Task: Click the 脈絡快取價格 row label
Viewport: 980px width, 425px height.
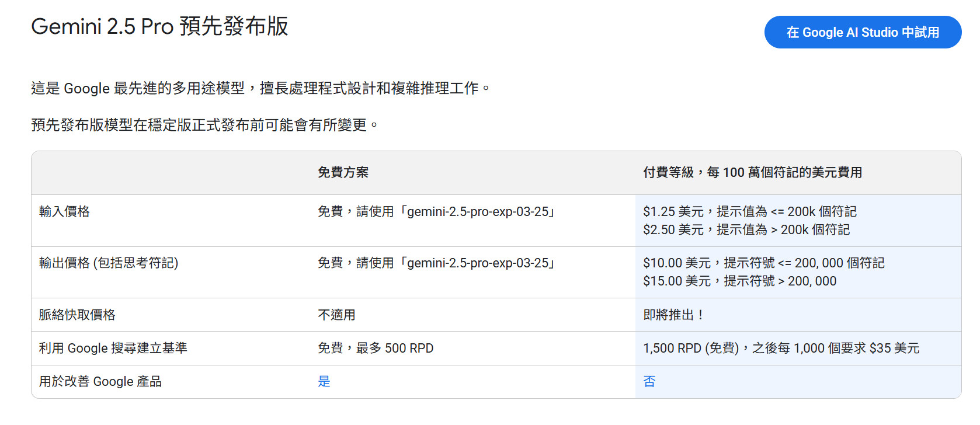Action: click(x=77, y=315)
